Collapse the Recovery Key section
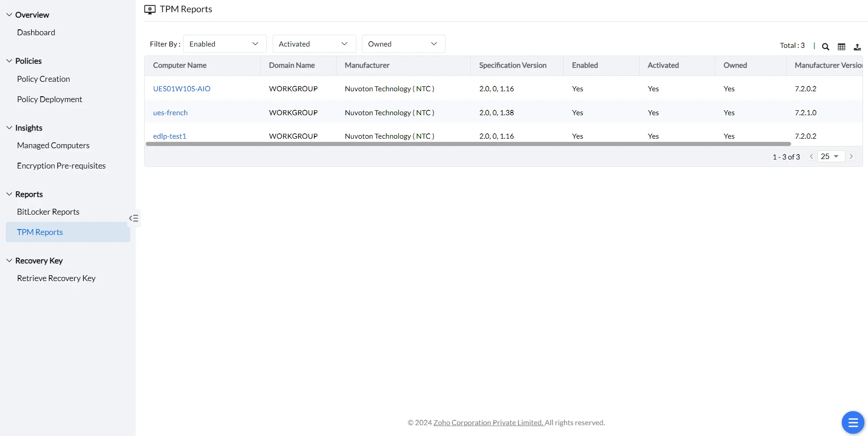This screenshot has height=436, width=868. click(9, 260)
